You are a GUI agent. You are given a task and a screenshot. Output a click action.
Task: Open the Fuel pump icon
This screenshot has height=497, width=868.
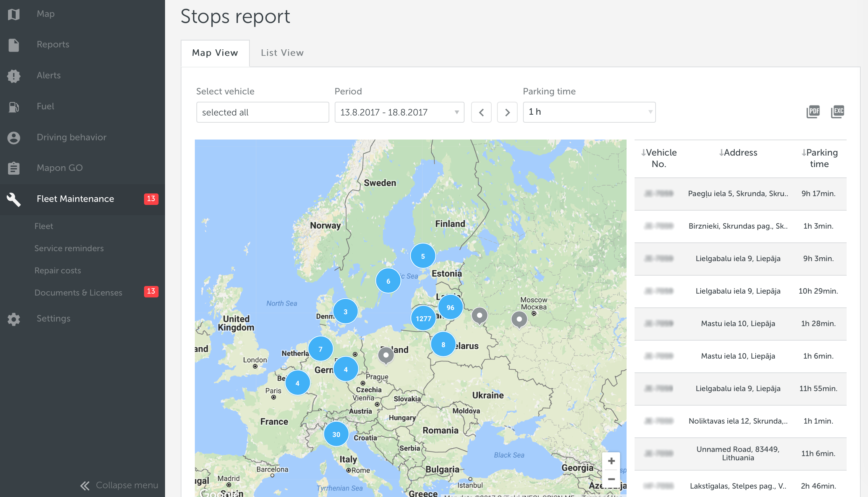[x=14, y=107]
